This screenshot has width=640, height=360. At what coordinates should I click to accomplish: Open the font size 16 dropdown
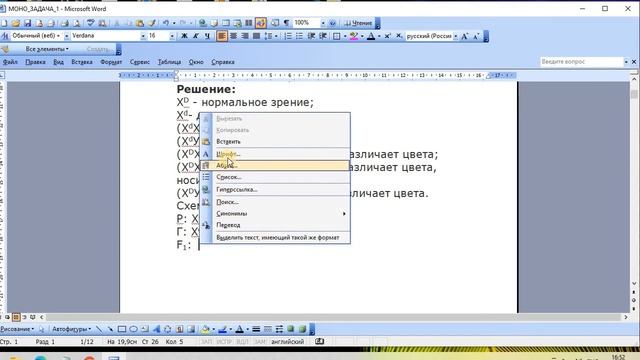[172, 36]
